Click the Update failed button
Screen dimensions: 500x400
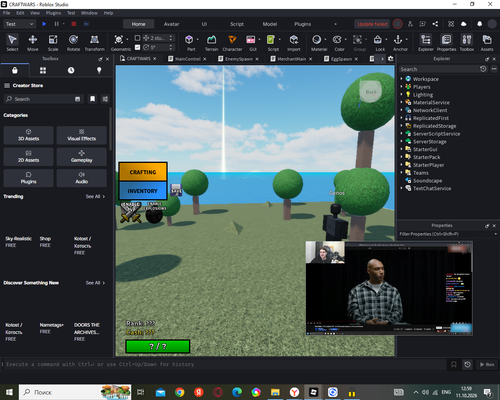372,24
